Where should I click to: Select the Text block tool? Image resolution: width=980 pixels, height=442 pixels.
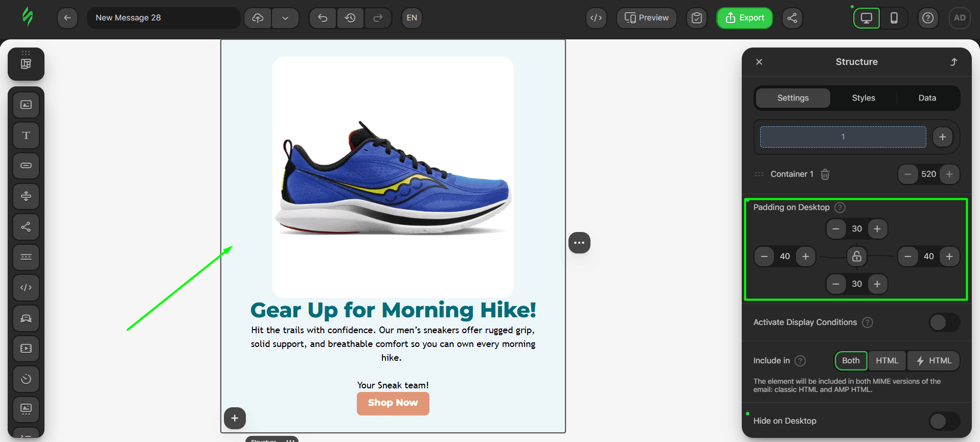click(x=26, y=135)
